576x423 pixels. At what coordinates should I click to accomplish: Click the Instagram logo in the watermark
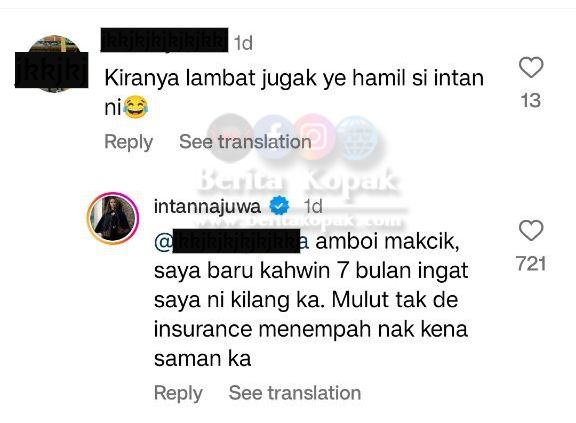point(314,137)
